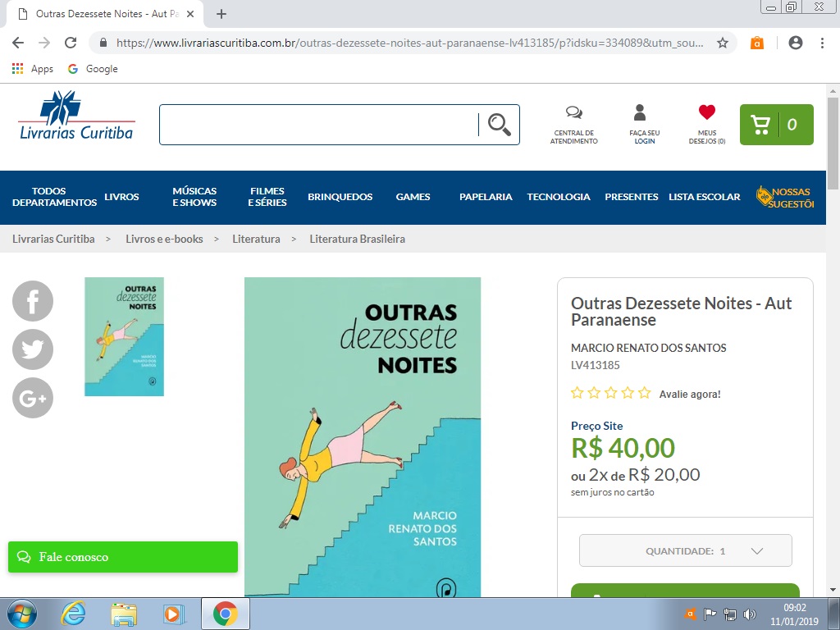Share the book on Twitter
The height and width of the screenshot is (630, 840).
coord(33,349)
